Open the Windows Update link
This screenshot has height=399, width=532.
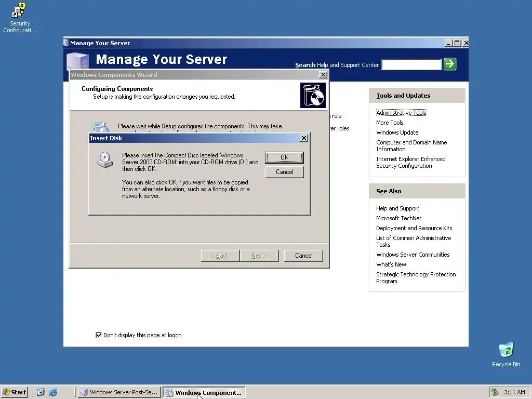coord(397,132)
